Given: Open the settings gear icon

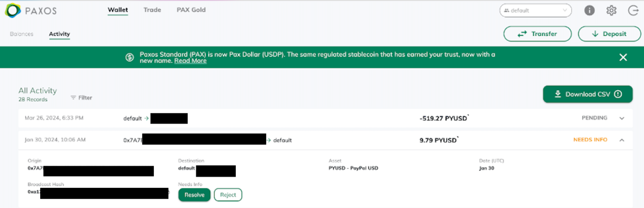Looking at the screenshot, I should click(611, 10).
